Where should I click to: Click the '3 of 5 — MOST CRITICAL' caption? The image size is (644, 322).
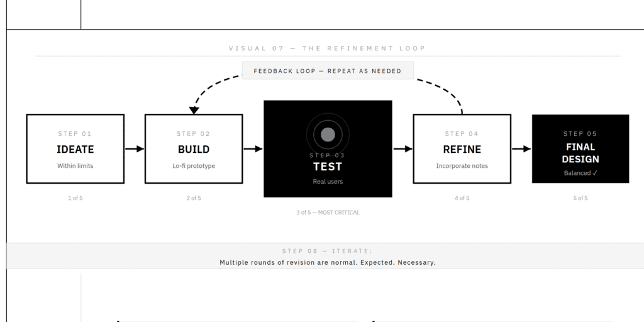(x=328, y=213)
